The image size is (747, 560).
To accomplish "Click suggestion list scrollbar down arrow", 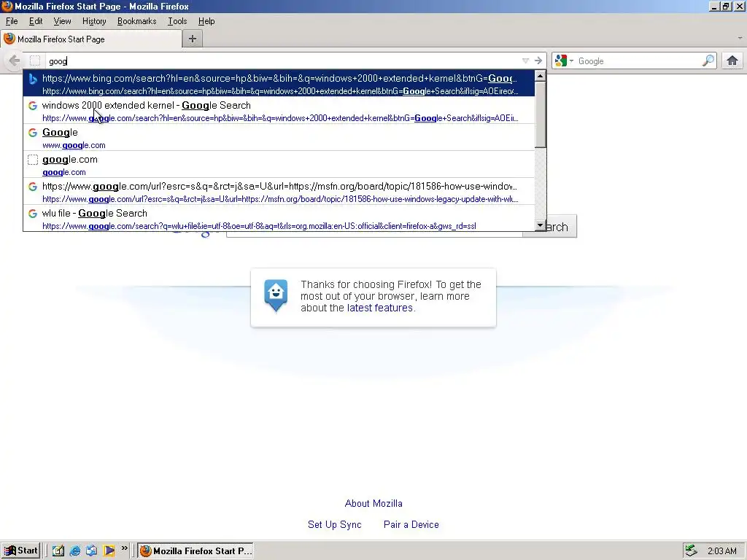I will 541,225.
